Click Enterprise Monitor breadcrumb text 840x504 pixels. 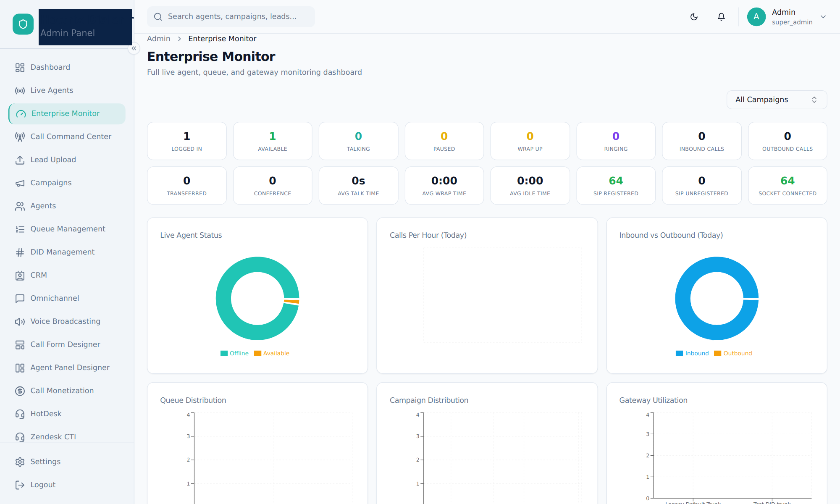click(x=222, y=39)
